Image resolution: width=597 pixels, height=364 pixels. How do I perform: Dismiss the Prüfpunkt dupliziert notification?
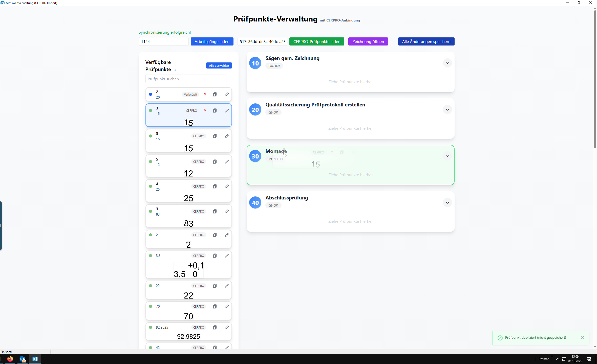click(583, 337)
